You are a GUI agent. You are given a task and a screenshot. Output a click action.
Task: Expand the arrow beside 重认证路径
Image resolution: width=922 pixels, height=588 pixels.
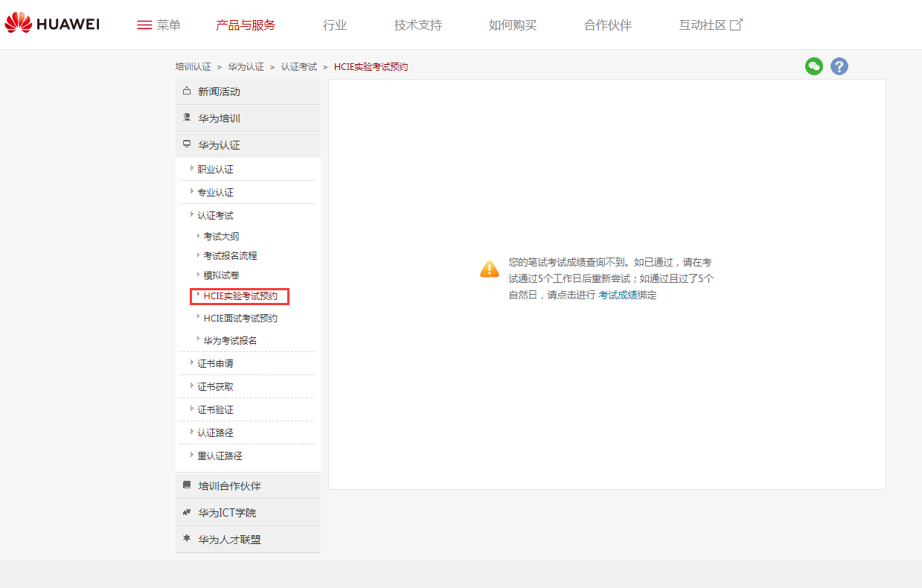click(x=191, y=455)
